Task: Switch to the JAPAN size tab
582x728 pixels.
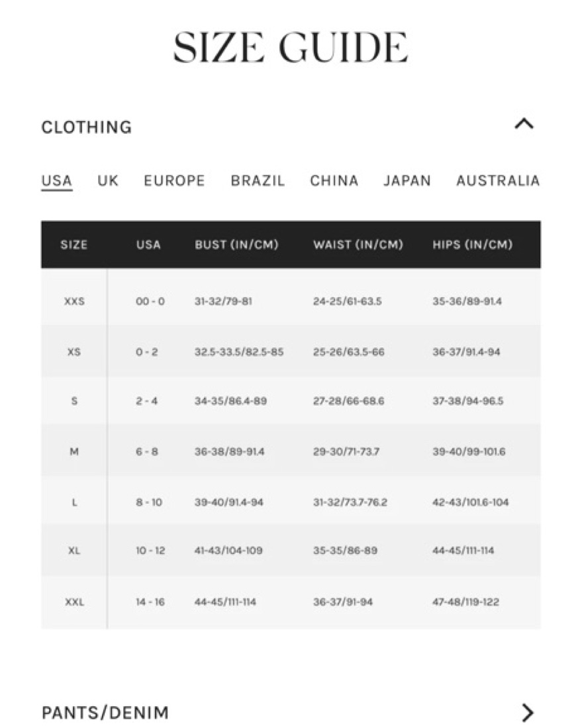Action: [x=407, y=181]
